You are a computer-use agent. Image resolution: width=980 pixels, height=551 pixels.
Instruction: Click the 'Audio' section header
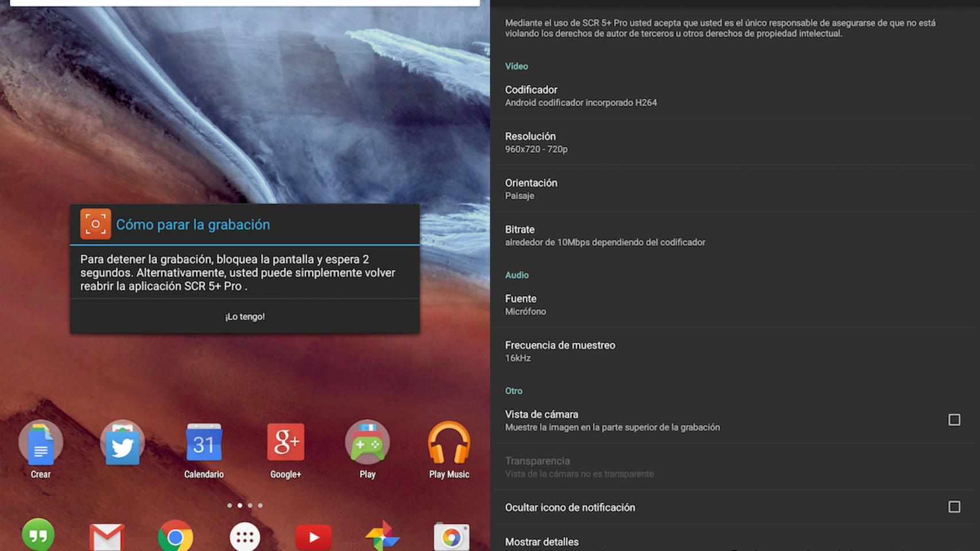(517, 275)
